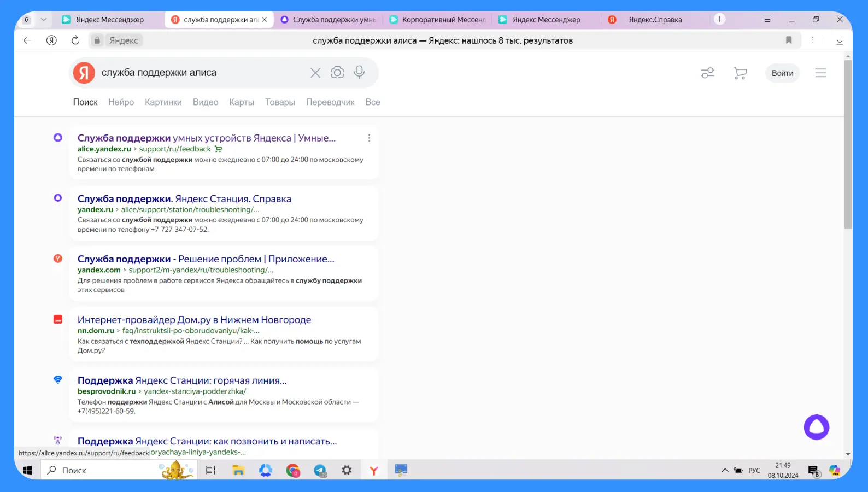Close the 'служба поддержки алиса' tab
The image size is (868, 492).
[265, 19]
